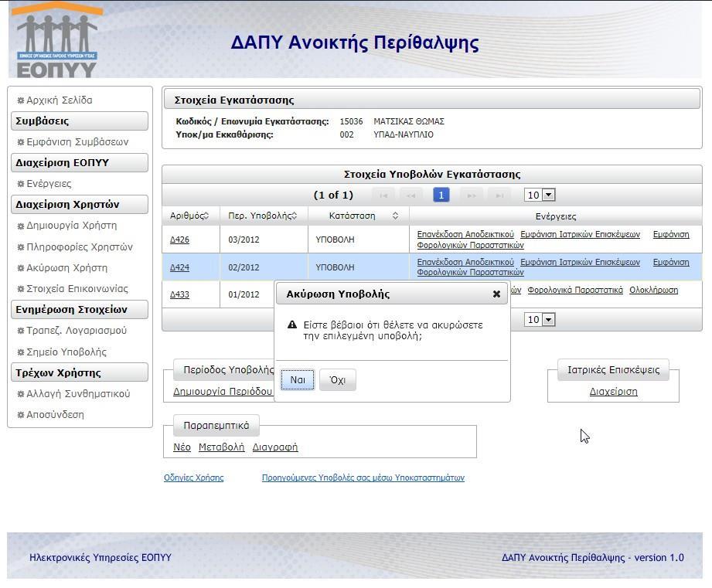Decline cancellation with Όχι button
Screen dimensions: 712x588
pos(337,379)
